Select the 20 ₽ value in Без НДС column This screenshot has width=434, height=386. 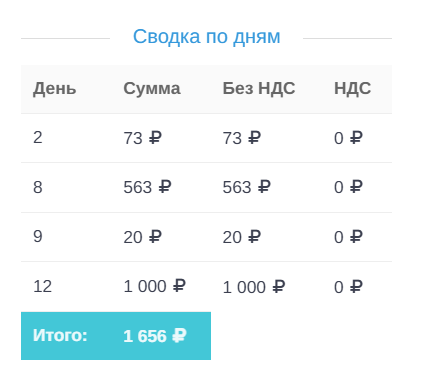(242, 237)
